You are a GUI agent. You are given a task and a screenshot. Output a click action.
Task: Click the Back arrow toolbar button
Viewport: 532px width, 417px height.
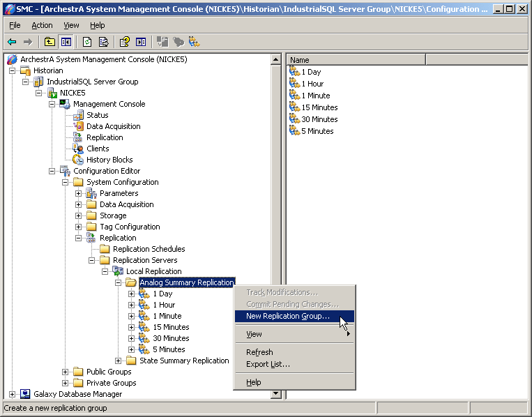click(x=12, y=42)
